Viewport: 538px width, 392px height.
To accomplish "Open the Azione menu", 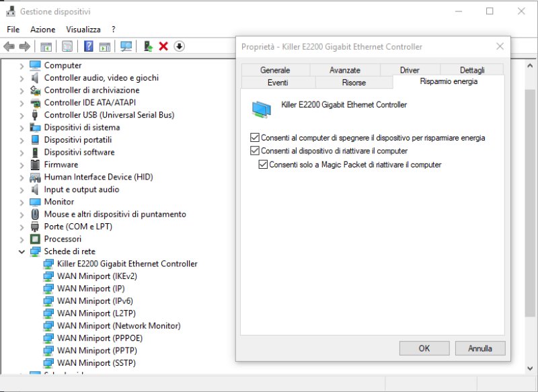I will [x=42, y=30].
